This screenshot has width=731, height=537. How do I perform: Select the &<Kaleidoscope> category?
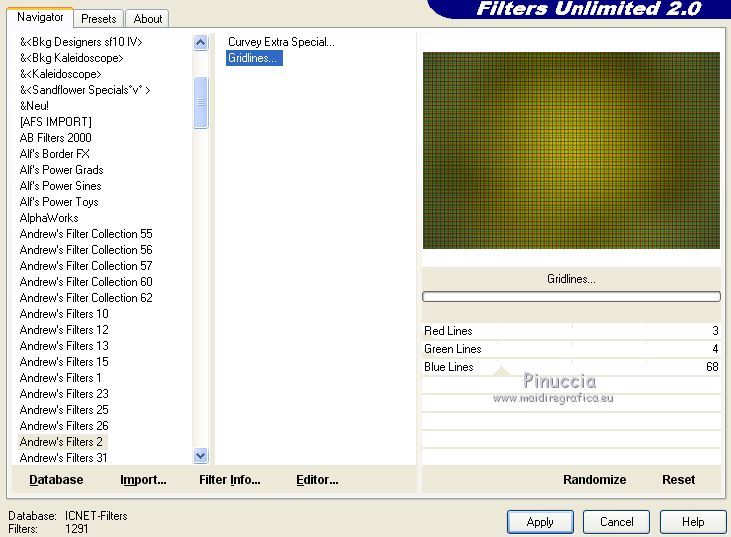tap(61, 74)
